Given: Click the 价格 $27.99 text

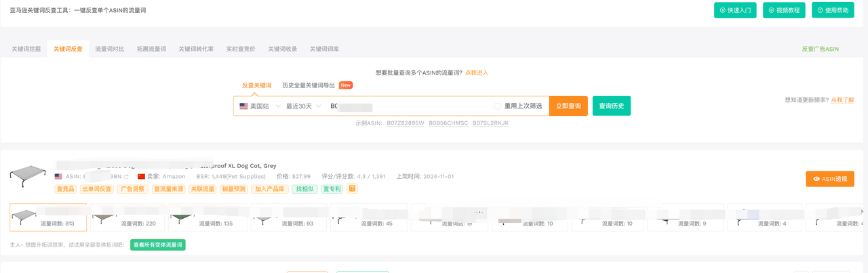Looking at the screenshot, I should click(x=293, y=176).
